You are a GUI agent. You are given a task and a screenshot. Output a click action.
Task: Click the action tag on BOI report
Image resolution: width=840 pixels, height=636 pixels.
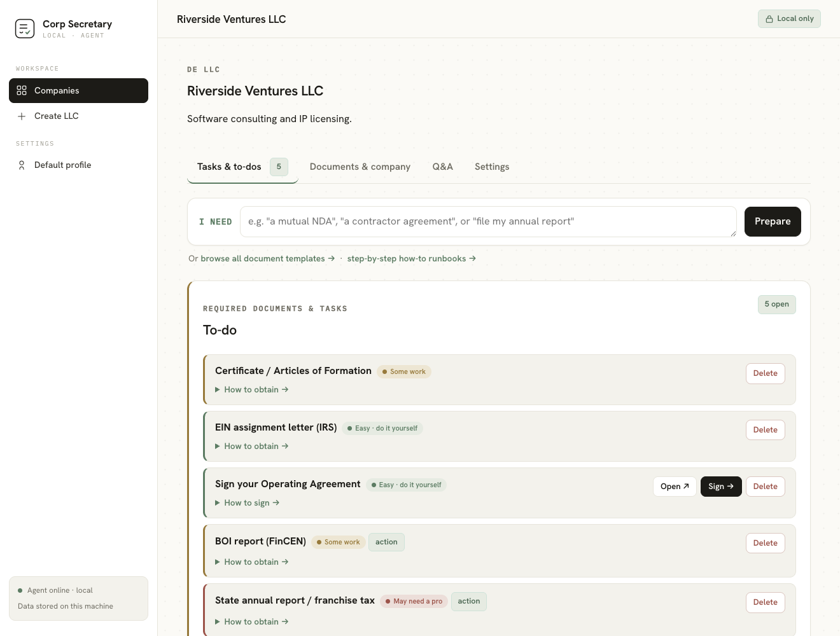point(386,542)
